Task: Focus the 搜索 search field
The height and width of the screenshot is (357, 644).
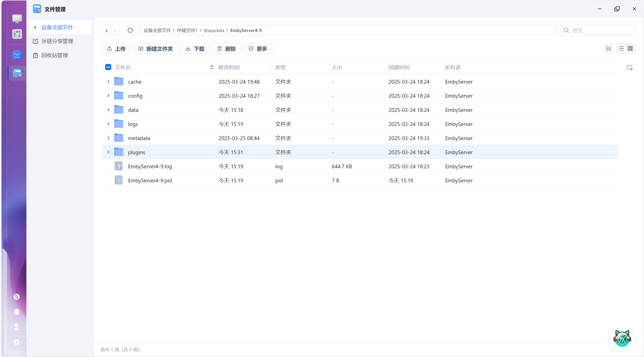Action: pyautogui.click(x=597, y=30)
